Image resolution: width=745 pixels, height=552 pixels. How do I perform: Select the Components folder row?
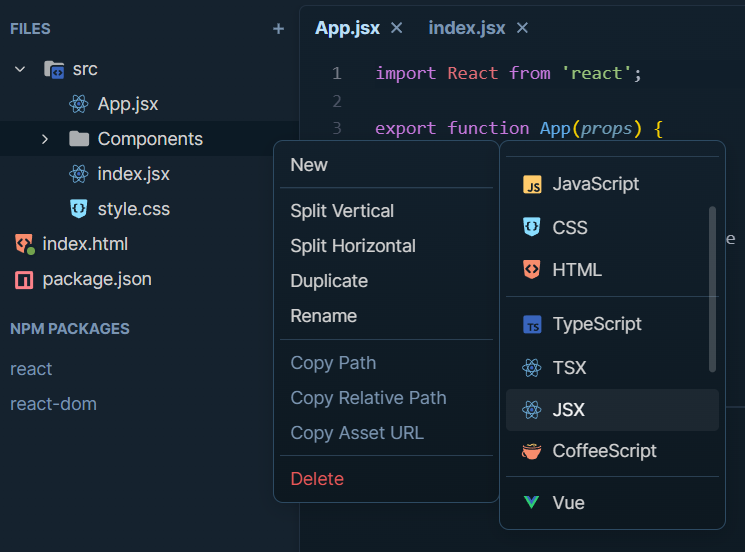[149, 139]
